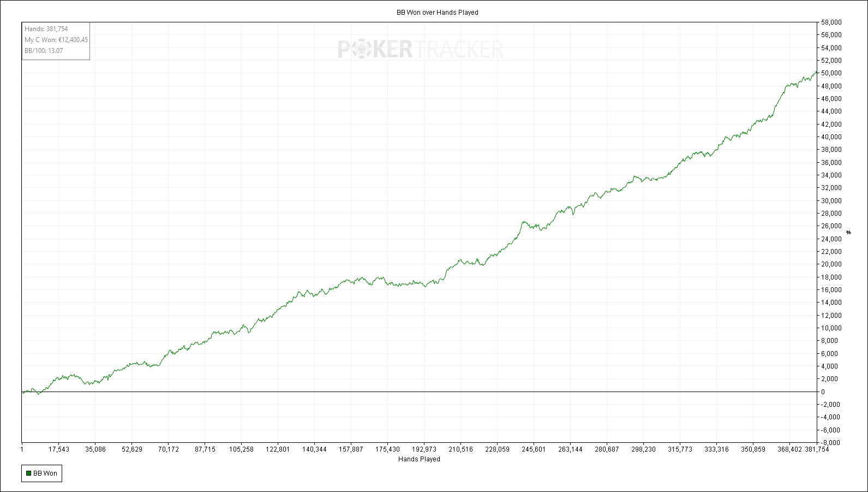This screenshot has width=868, height=492.
Task: Click the 381,754 x-axis label
Action: pos(817,449)
